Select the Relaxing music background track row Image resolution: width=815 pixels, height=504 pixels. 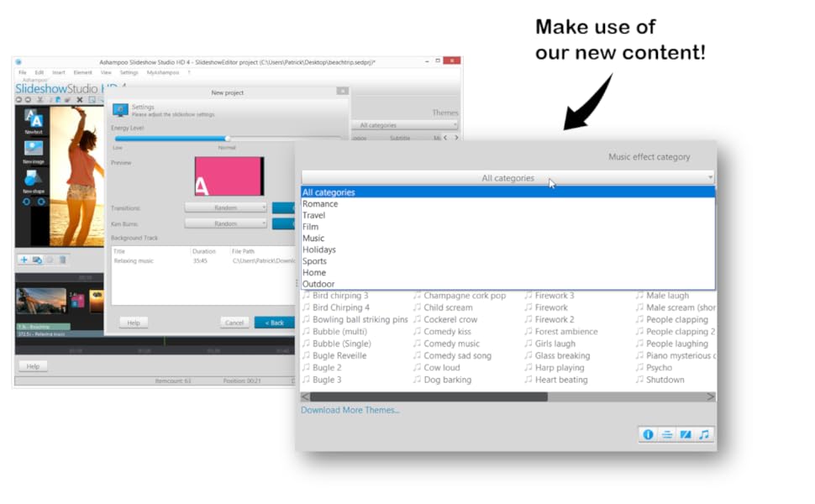click(202, 261)
